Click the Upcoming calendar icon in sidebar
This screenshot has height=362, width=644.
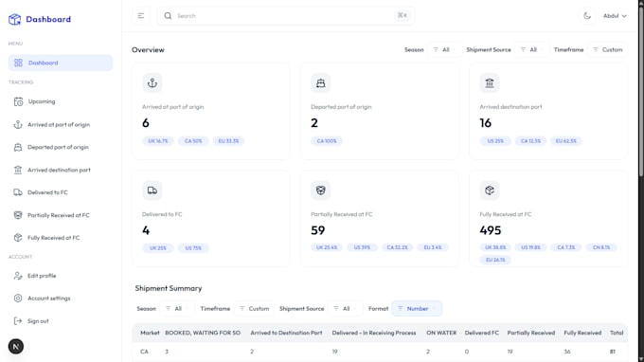(18, 101)
